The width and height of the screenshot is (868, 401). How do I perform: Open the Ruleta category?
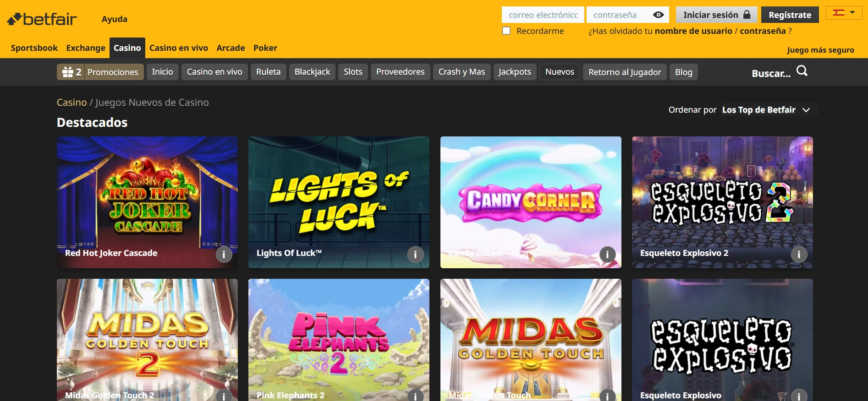(269, 72)
